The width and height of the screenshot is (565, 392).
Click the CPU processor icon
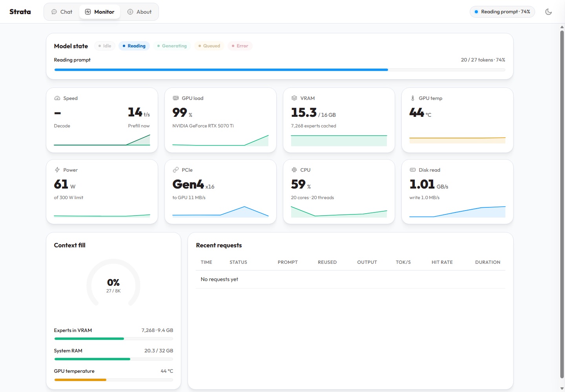point(294,170)
